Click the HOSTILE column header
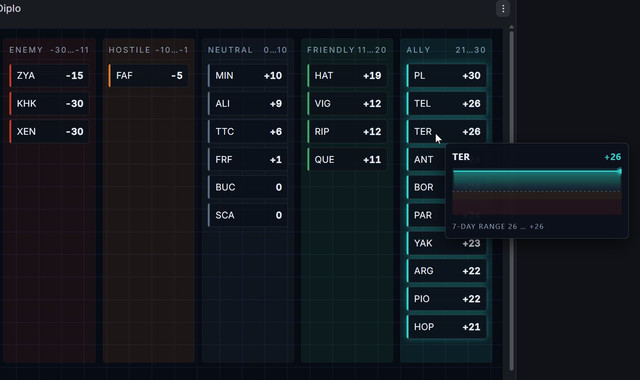 (149, 50)
